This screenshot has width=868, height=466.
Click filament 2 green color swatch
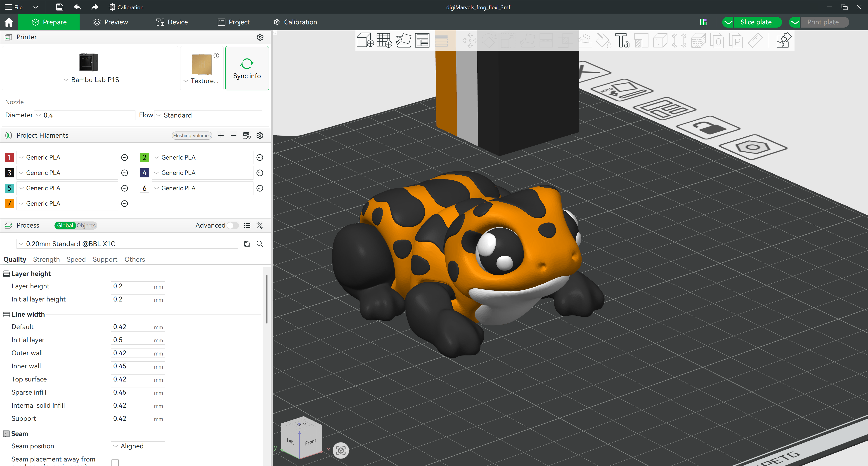144,158
